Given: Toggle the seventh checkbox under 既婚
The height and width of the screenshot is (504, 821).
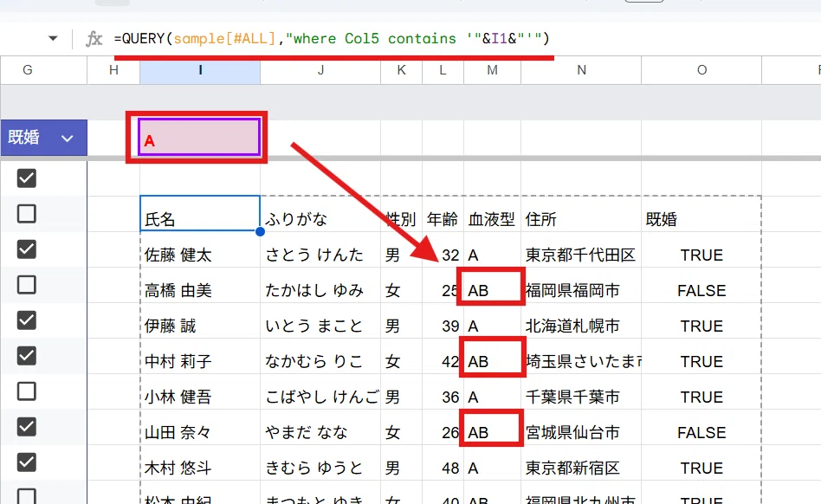Looking at the screenshot, I should (x=27, y=391).
